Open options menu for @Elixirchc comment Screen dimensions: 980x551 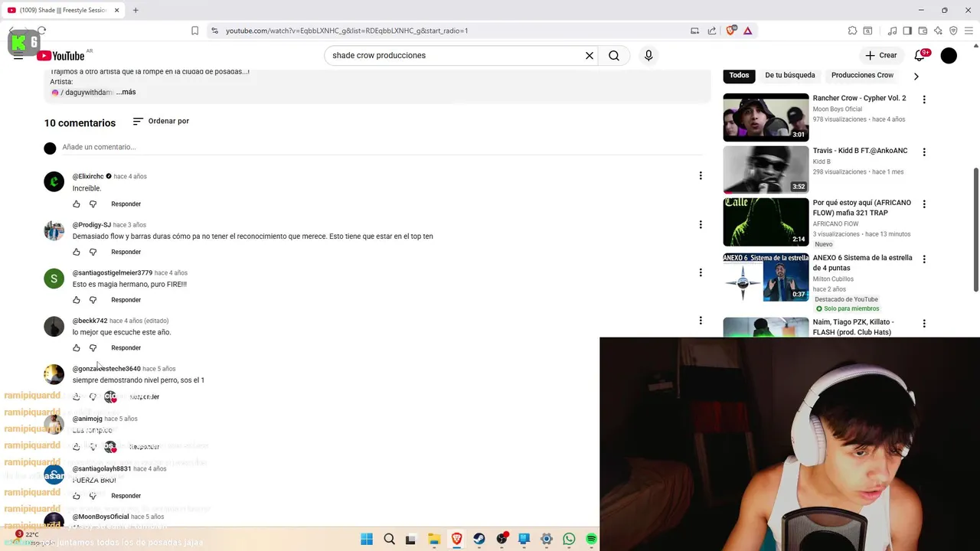tap(700, 176)
